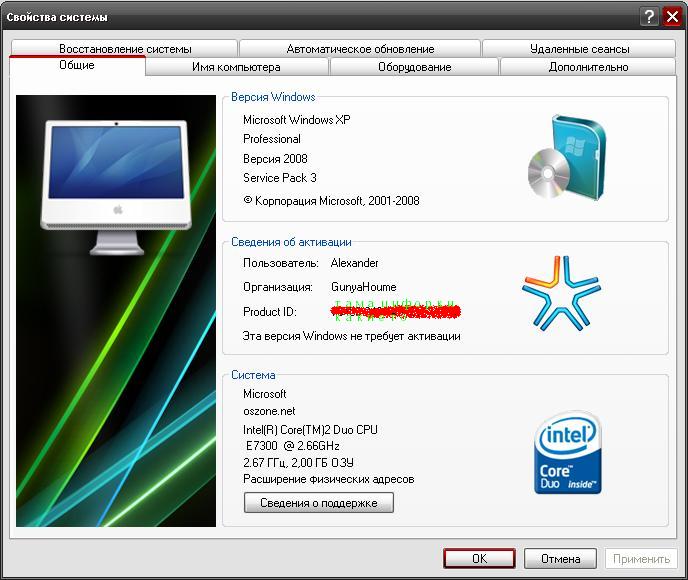Screen dimensions: 688x580
Task: Click the help question mark icon
Action: tap(649, 17)
